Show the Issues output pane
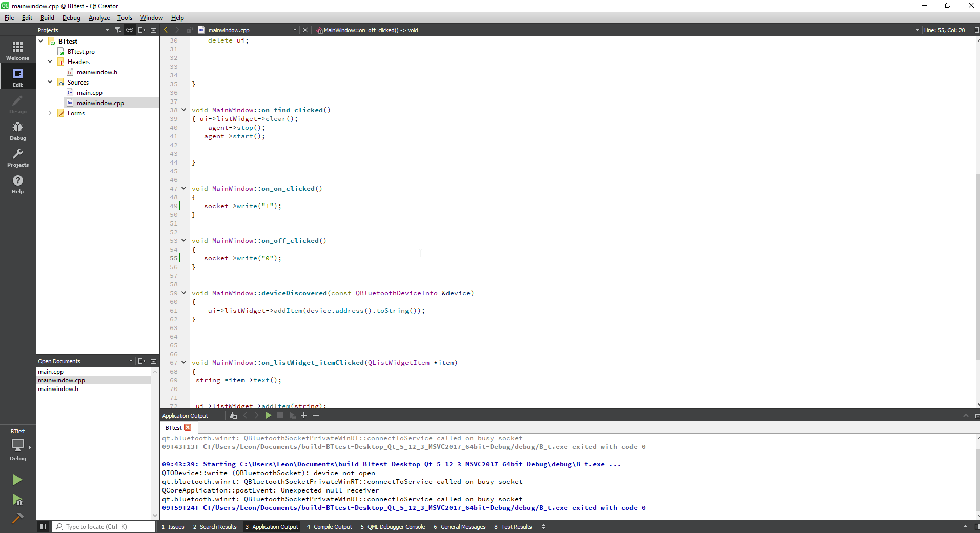 (x=173, y=526)
